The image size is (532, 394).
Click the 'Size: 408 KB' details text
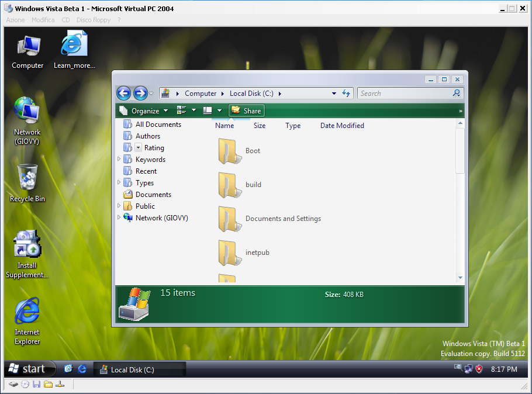[344, 295]
